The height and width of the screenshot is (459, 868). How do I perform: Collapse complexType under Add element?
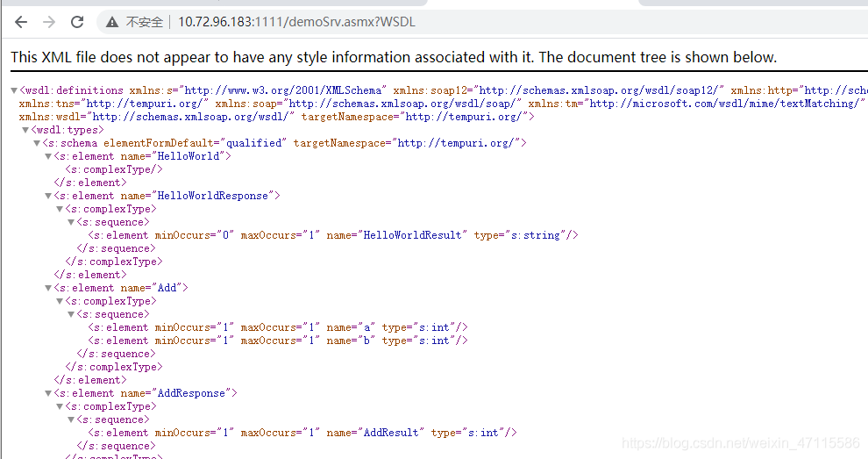(60, 301)
